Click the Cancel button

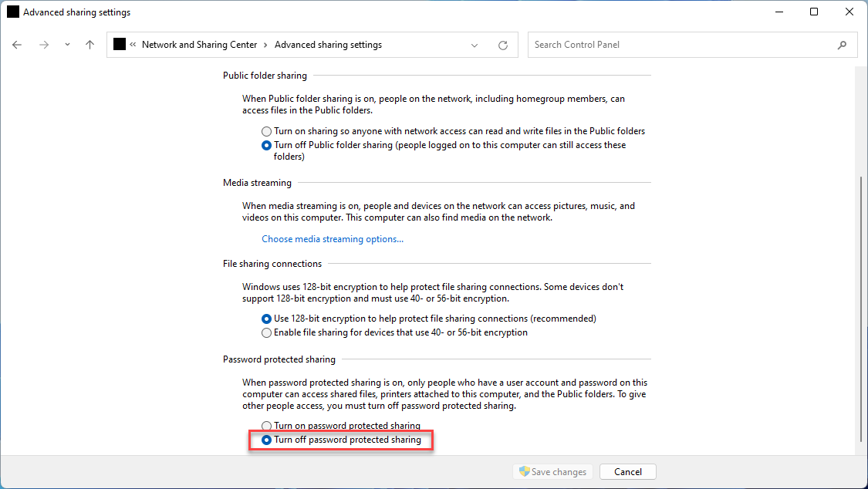click(x=628, y=472)
